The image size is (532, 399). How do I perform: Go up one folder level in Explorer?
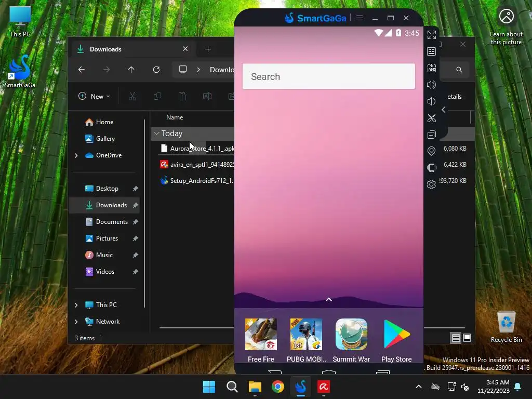(131, 70)
